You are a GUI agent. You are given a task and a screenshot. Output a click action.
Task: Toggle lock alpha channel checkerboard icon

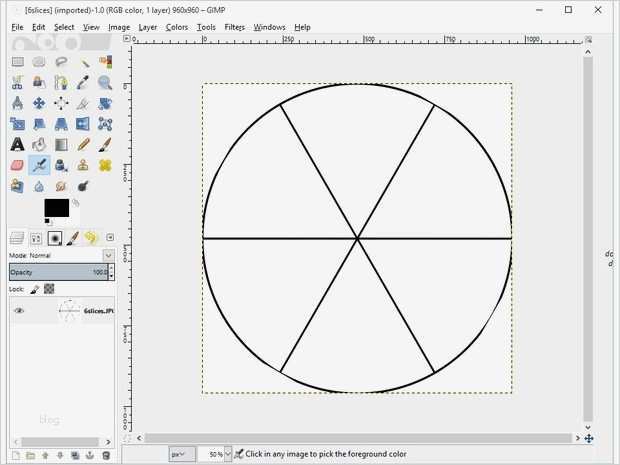[x=49, y=289]
